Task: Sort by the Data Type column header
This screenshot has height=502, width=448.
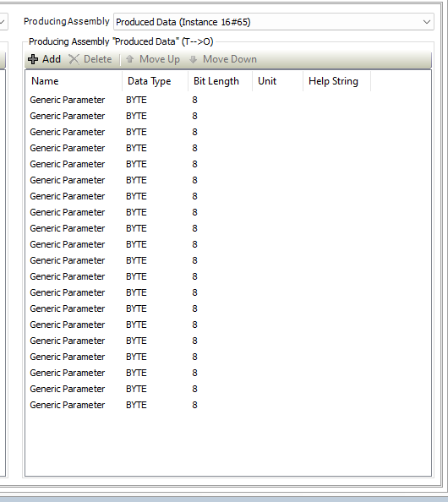Action: point(155,81)
